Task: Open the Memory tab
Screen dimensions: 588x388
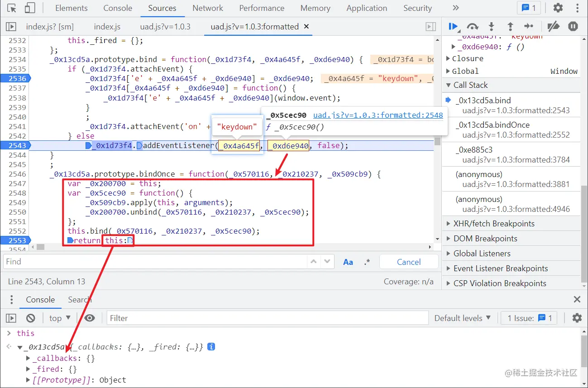Action: click(x=316, y=8)
